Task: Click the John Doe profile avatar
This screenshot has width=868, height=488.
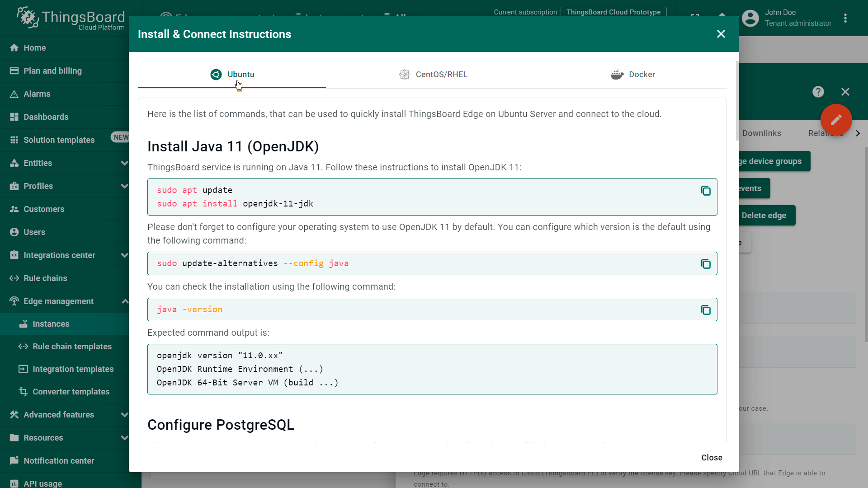Action: click(750, 18)
